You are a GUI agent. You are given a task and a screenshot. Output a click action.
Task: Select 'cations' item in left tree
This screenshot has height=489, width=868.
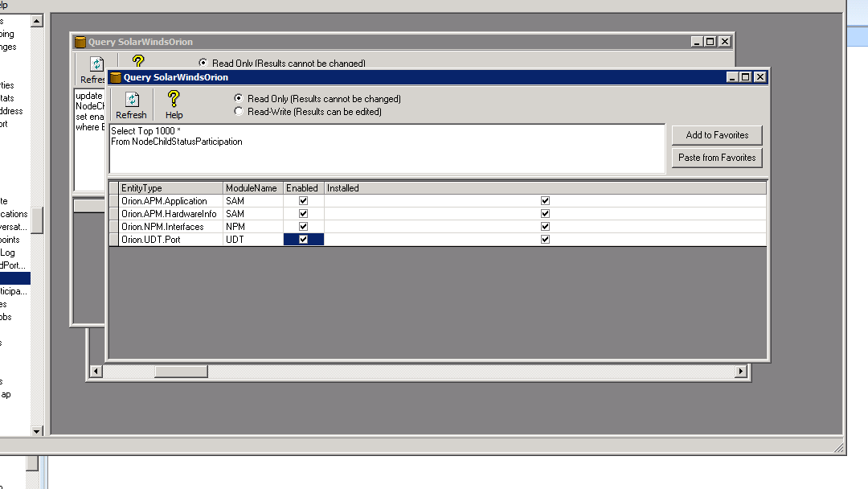[14, 214]
